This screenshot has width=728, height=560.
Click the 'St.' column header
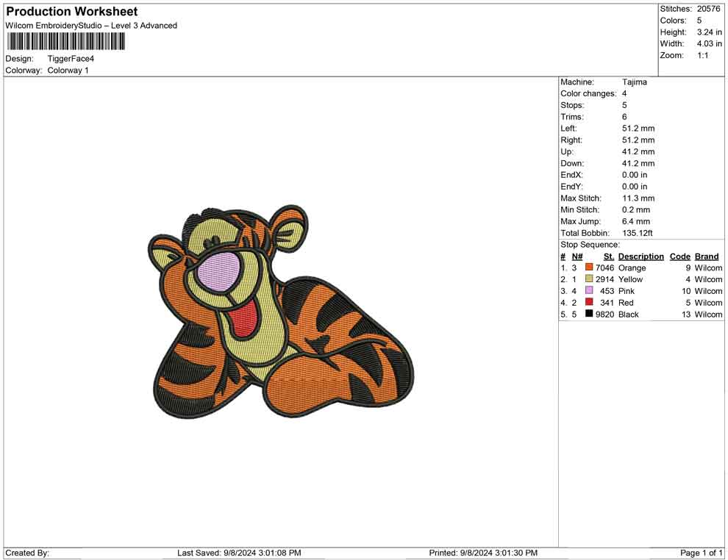coord(609,256)
